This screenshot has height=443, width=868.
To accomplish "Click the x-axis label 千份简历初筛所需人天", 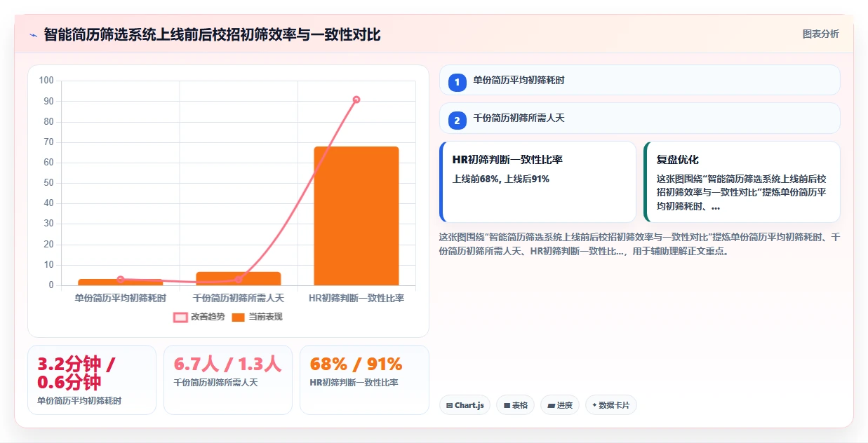I will (239, 298).
